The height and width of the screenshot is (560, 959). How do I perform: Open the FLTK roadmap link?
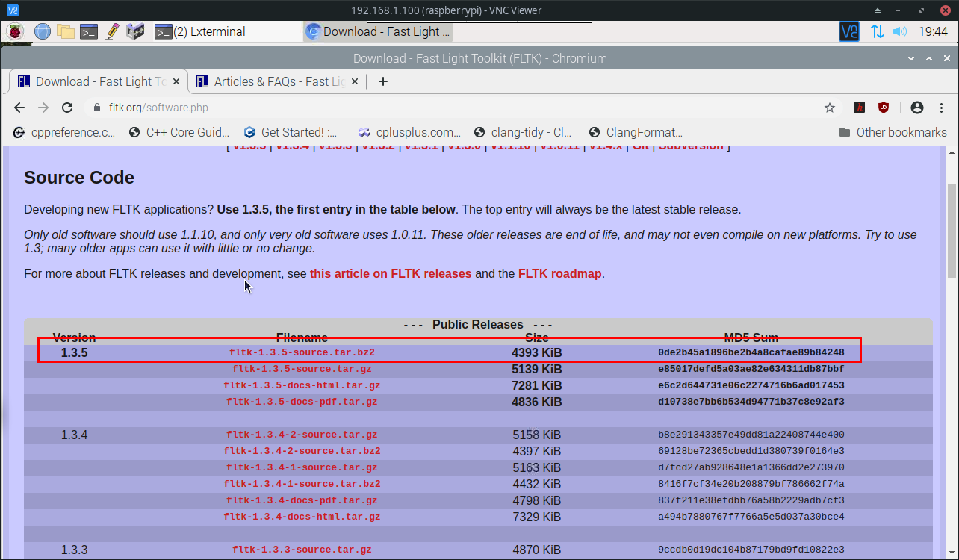click(559, 273)
